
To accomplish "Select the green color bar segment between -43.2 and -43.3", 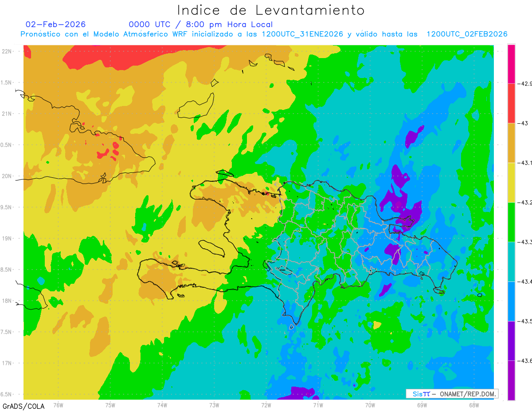I will pyautogui.click(x=511, y=222).
